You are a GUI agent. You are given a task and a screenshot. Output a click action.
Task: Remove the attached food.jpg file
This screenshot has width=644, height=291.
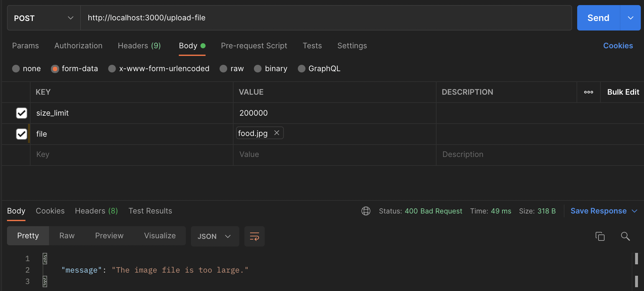(x=276, y=133)
